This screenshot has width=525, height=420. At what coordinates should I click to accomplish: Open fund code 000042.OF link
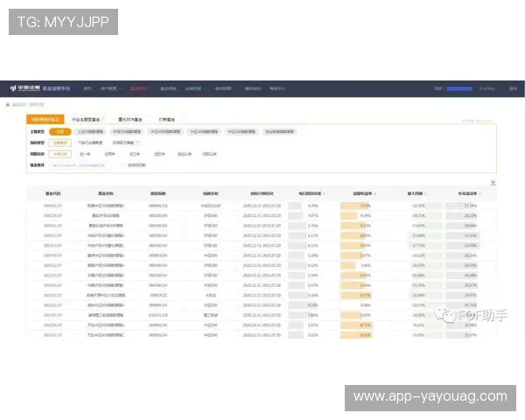pos(52,206)
